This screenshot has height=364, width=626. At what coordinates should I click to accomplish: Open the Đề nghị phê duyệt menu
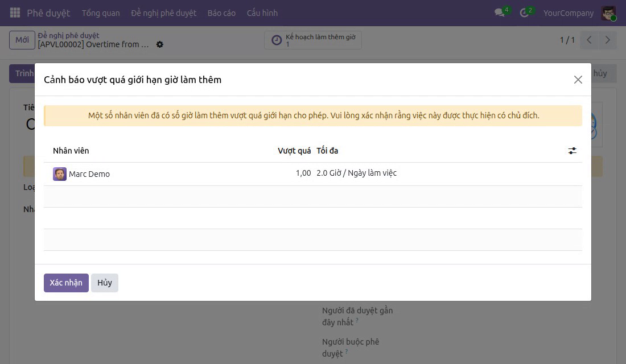pyautogui.click(x=164, y=13)
